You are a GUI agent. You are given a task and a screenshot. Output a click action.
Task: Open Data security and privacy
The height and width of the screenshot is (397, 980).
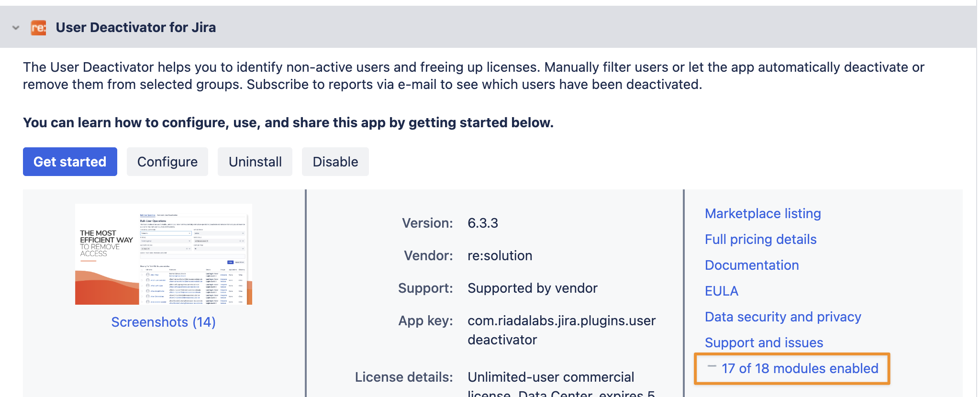point(783,317)
